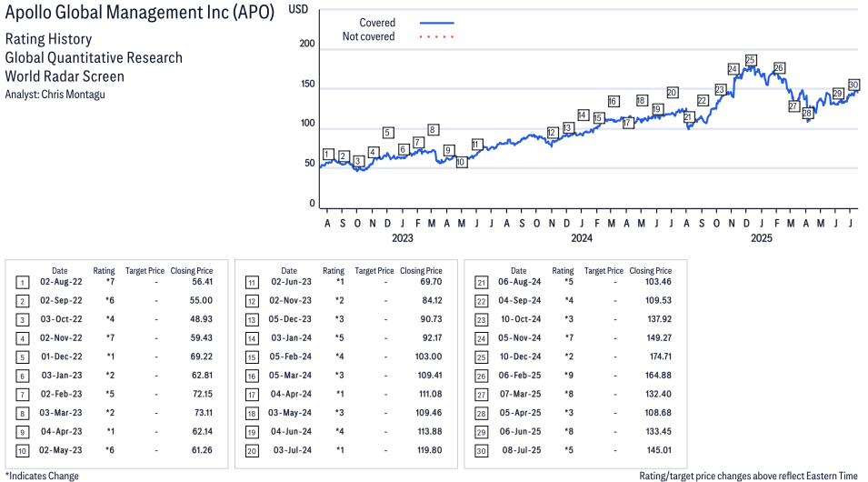The height and width of the screenshot is (482, 868).
Task: Click the *Indicates Change footnote
Action: pyautogui.click(x=42, y=476)
